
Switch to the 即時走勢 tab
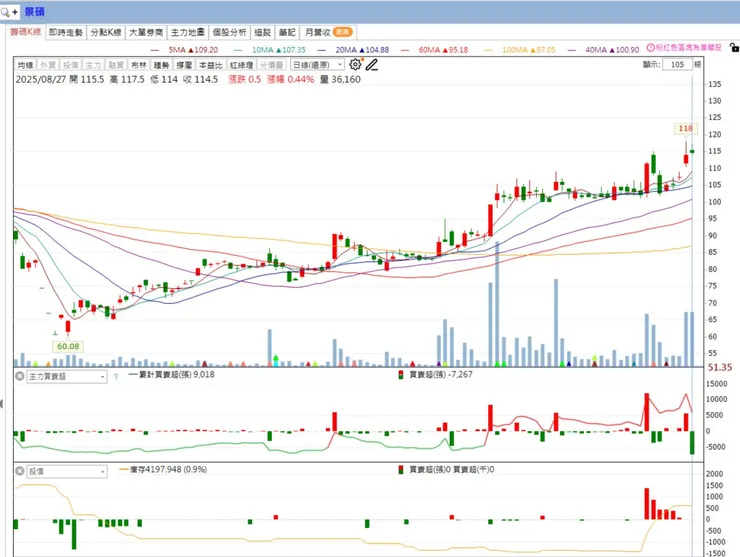[66, 32]
